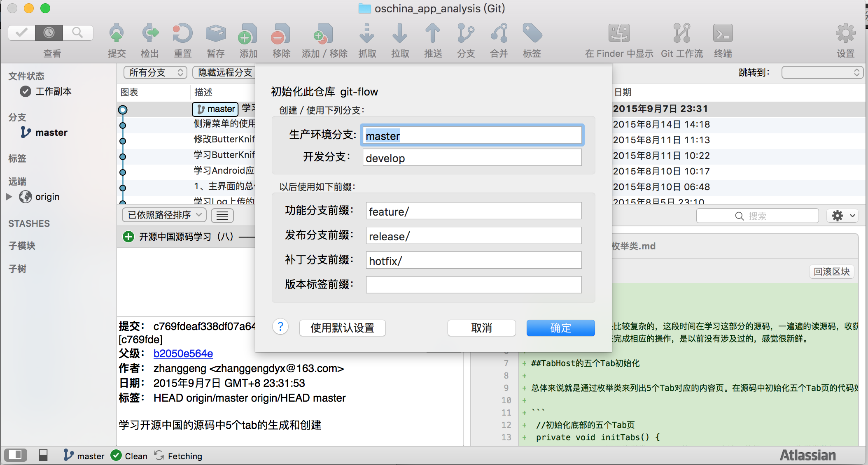Screen dimensions: 868x465
Task: Switch to search magnifier view
Action: tap(77, 33)
